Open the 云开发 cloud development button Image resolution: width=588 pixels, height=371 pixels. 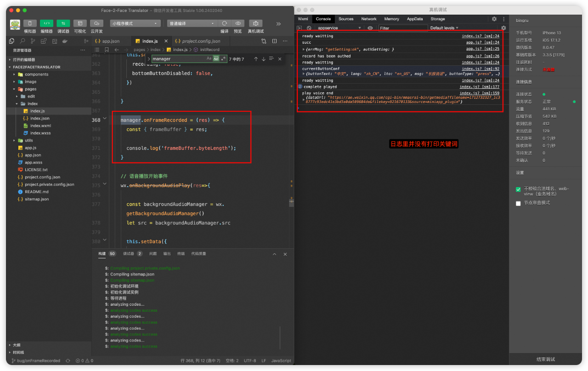point(96,23)
